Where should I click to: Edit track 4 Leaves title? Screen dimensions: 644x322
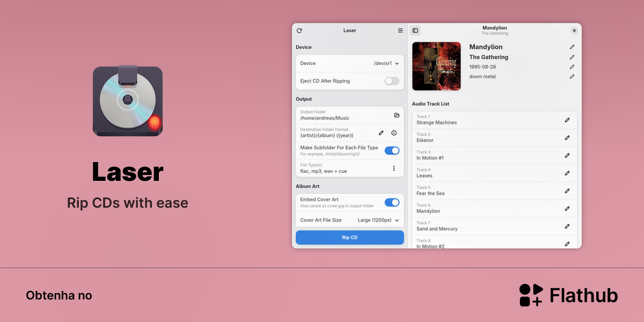(567, 173)
